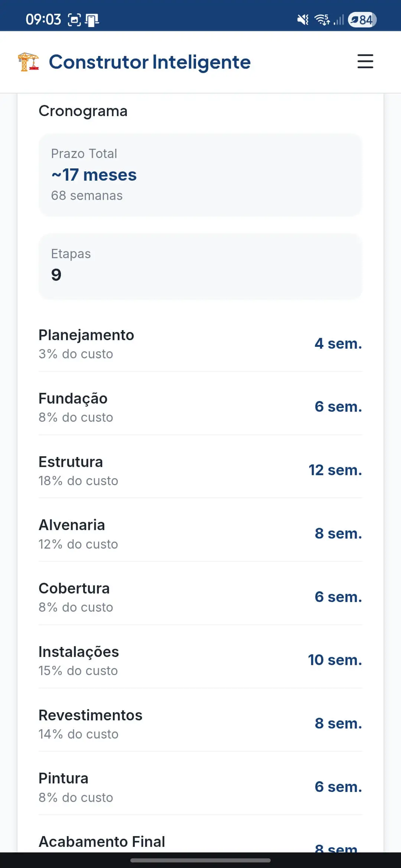Tap the Wi-Fi status icon

point(322,19)
